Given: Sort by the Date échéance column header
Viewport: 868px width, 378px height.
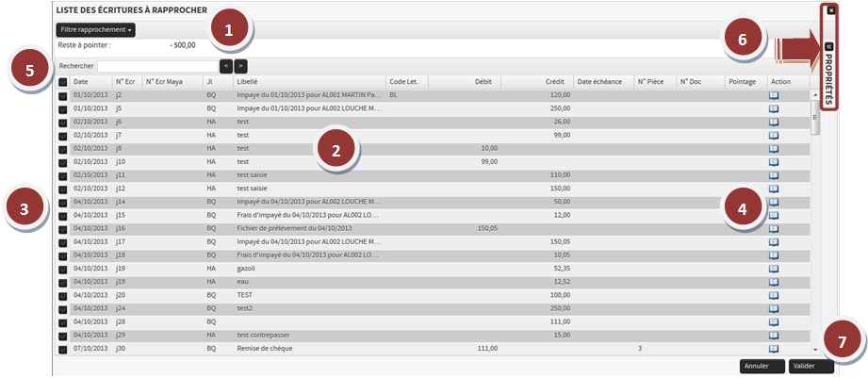Looking at the screenshot, I should [604, 82].
